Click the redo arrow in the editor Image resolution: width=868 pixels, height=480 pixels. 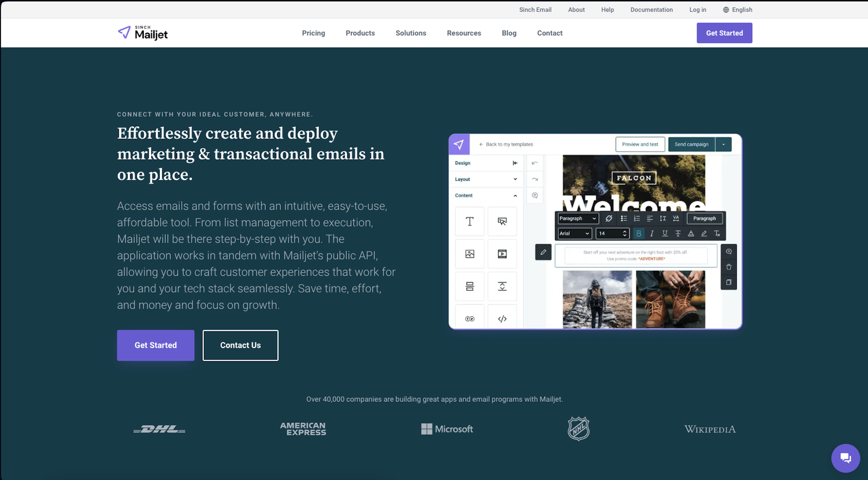535,179
